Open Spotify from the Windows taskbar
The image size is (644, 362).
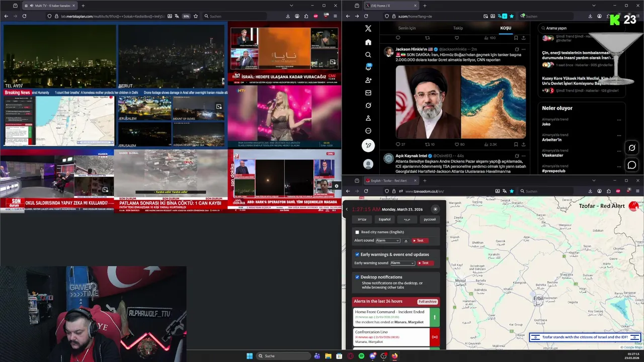[361, 356]
